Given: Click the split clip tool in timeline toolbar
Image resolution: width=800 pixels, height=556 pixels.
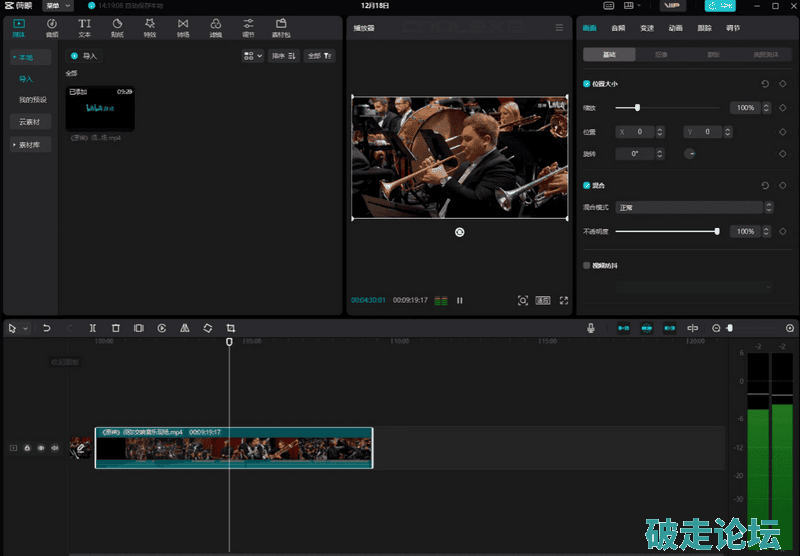Looking at the screenshot, I should click(92, 328).
